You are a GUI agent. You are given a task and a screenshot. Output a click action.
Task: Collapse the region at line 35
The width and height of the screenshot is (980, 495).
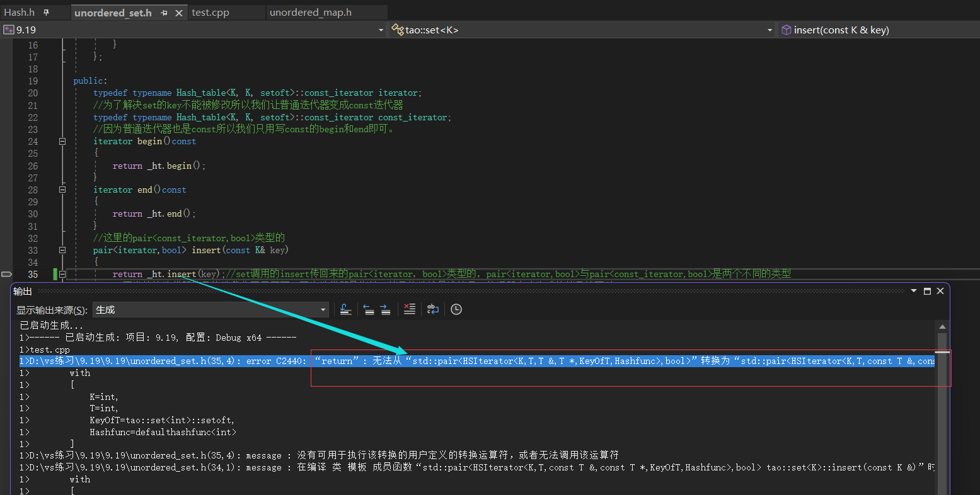pyautogui.click(x=62, y=274)
